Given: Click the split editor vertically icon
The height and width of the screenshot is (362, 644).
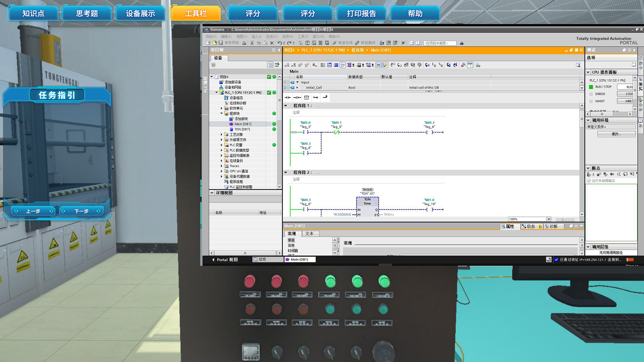Looking at the screenshot, I should [x=418, y=43].
